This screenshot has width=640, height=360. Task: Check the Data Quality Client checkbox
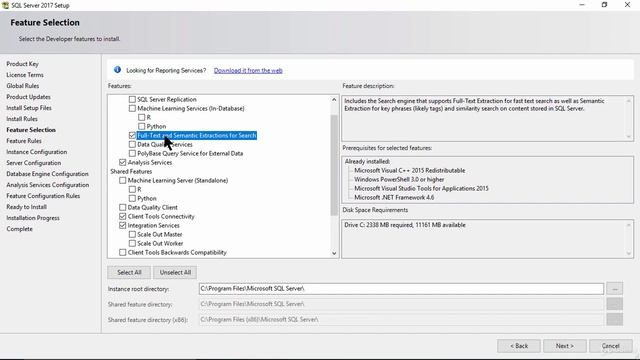tap(122, 207)
